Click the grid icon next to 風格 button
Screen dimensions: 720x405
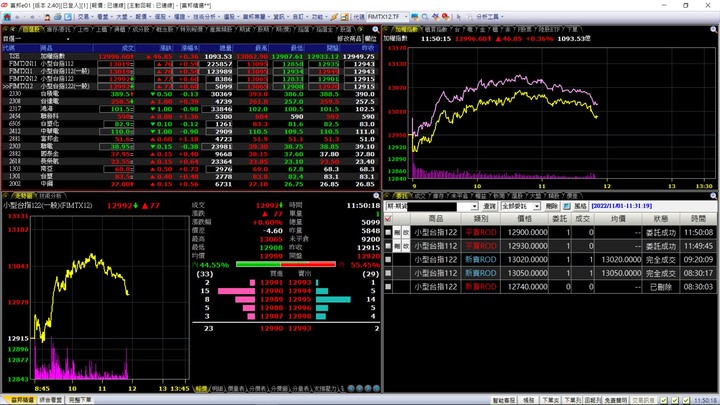[567, 206]
